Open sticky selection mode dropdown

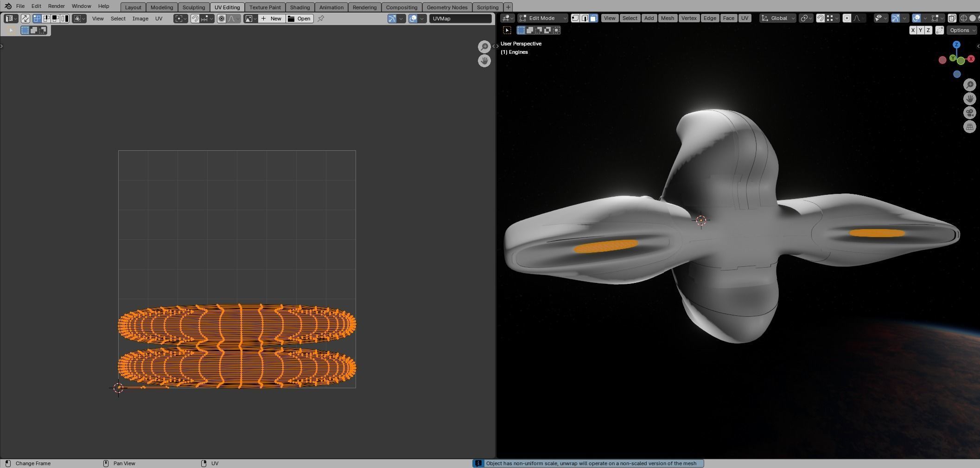[x=79, y=19]
